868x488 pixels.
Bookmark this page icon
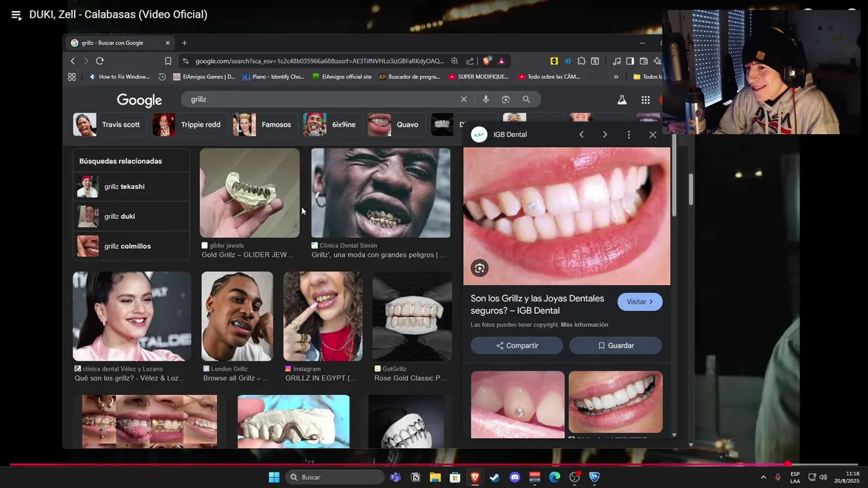click(168, 61)
